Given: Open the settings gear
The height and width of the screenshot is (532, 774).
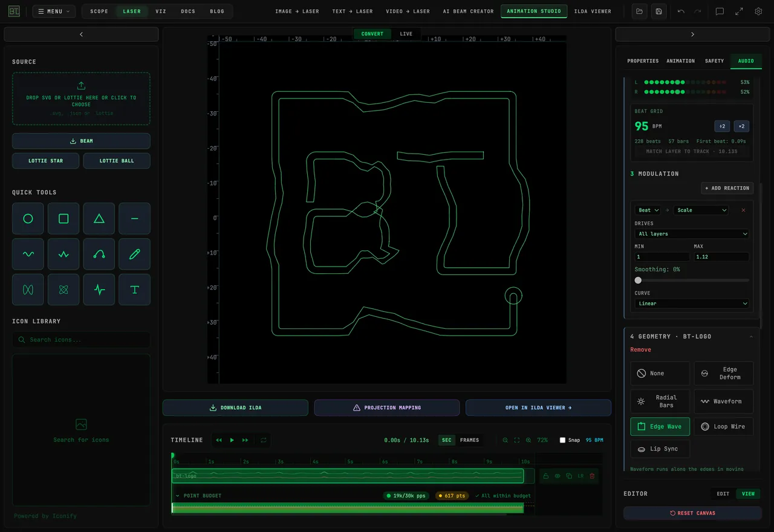Looking at the screenshot, I should 758,11.
